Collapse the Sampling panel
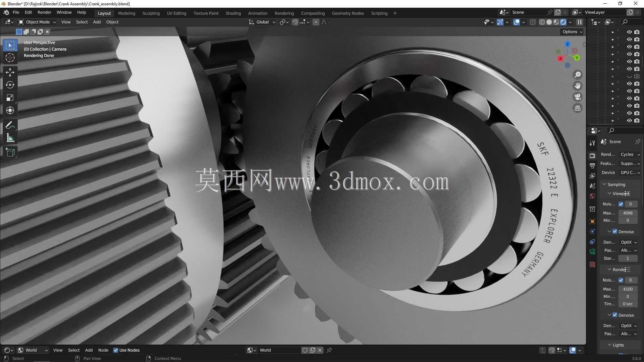The height and width of the screenshot is (362, 644). [616, 185]
